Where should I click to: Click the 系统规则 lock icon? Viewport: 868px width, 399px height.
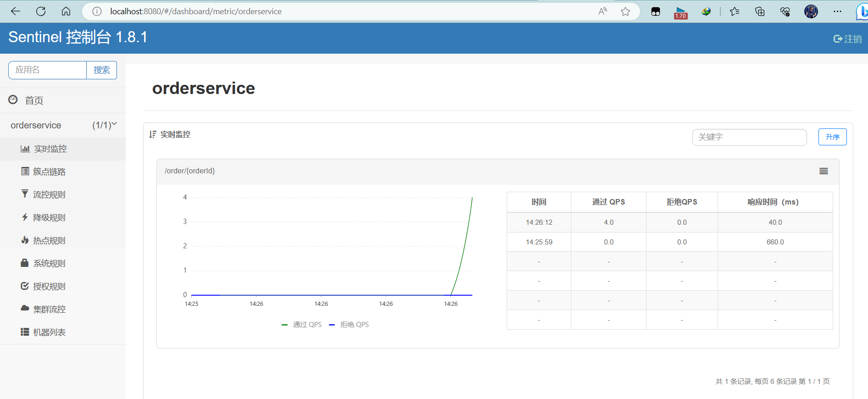pyautogui.click(x=25, y=263)
